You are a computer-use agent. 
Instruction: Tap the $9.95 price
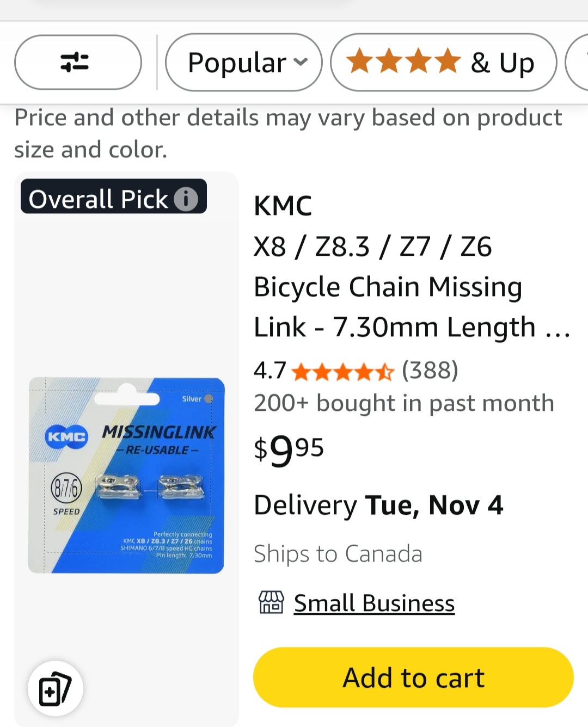[289, 450]
